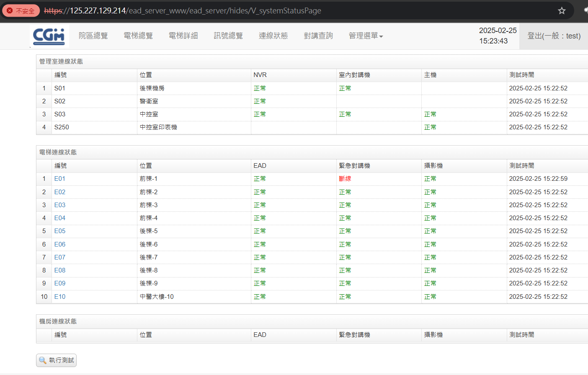Open the 對講查詢 page
Image resolution: width=588 pixels, height=375 pixels.
(318, 36)
